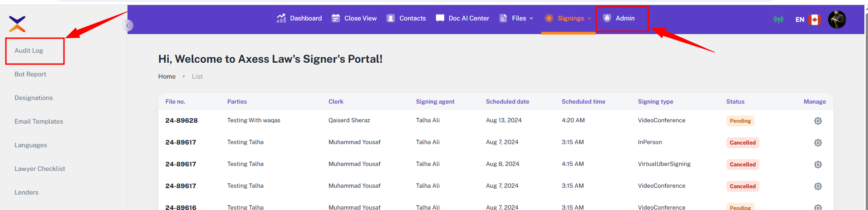Open manage gear for Testing With waqas row
The width and height of the screenshot is (868, 210).
tap(818, 121)
